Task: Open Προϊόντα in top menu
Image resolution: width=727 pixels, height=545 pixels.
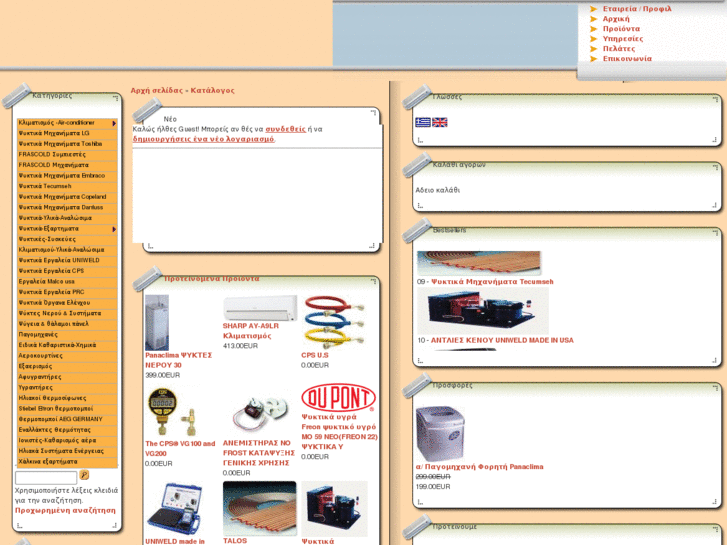Action: pos(621,29)
